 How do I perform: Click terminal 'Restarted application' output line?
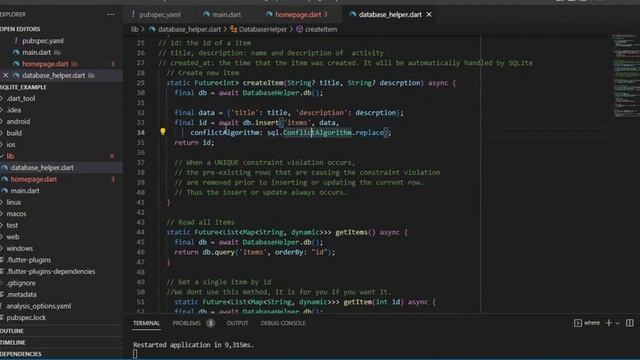(x=193, y=345)
